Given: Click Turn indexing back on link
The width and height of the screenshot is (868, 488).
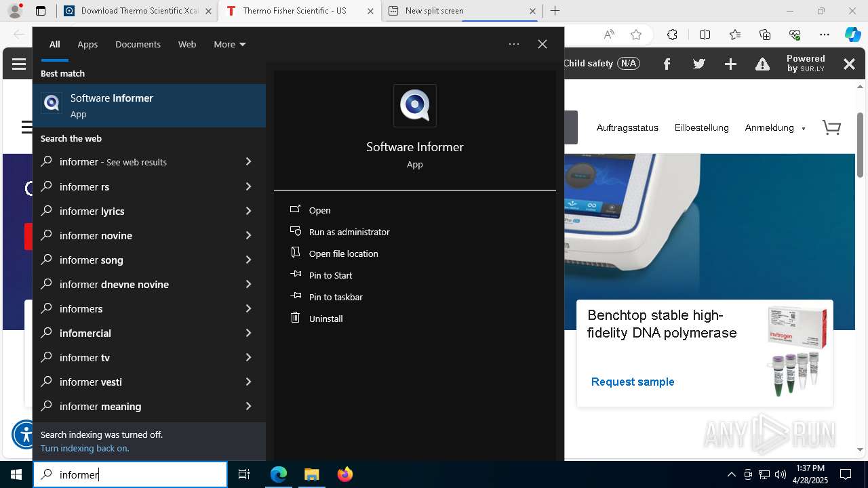Looking at the screenshot, I should coord(85,448).
